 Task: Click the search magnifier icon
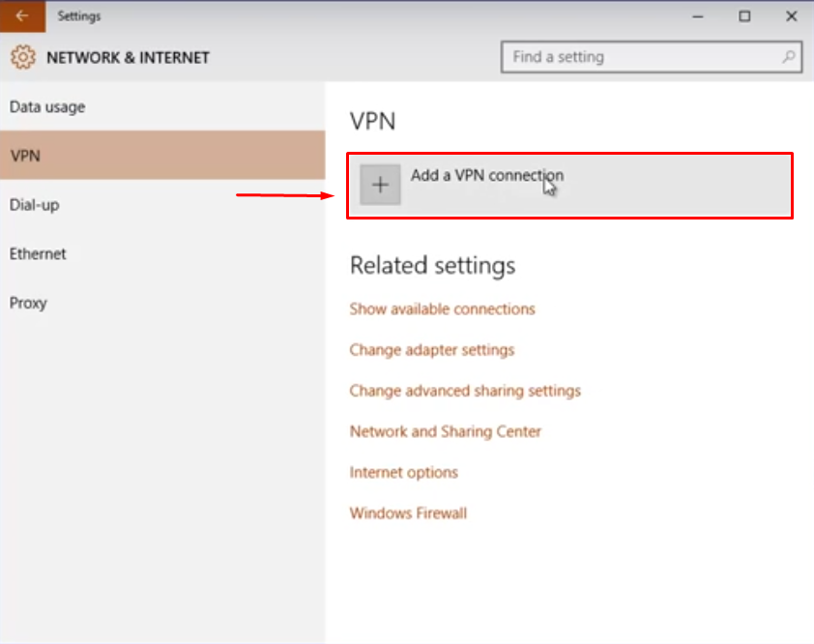pos(789,57)
